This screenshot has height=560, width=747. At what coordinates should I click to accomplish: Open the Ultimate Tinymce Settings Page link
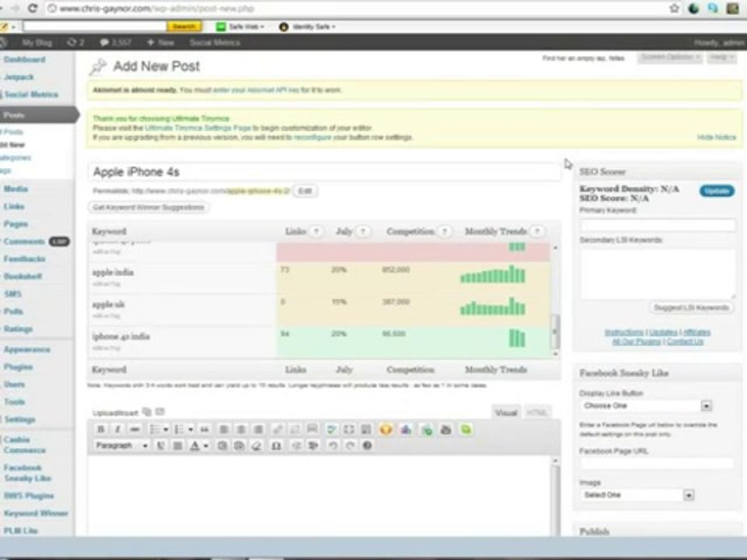[x=198, y=128]
